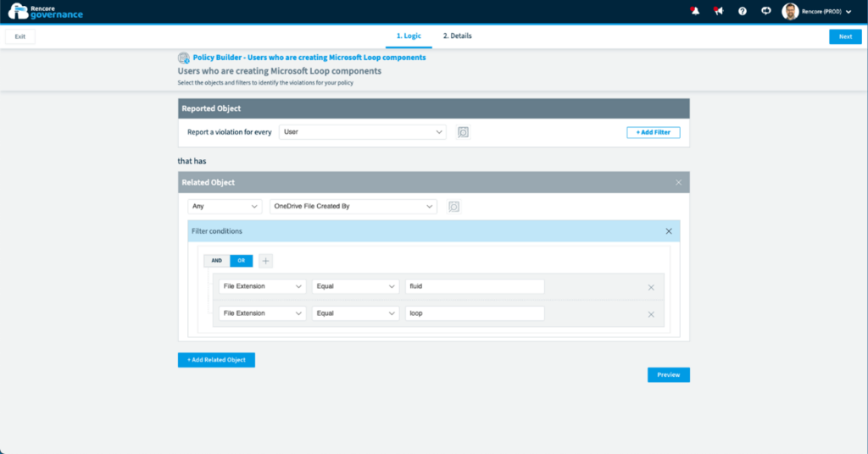Click the + Add Filter button

point(654,132)
